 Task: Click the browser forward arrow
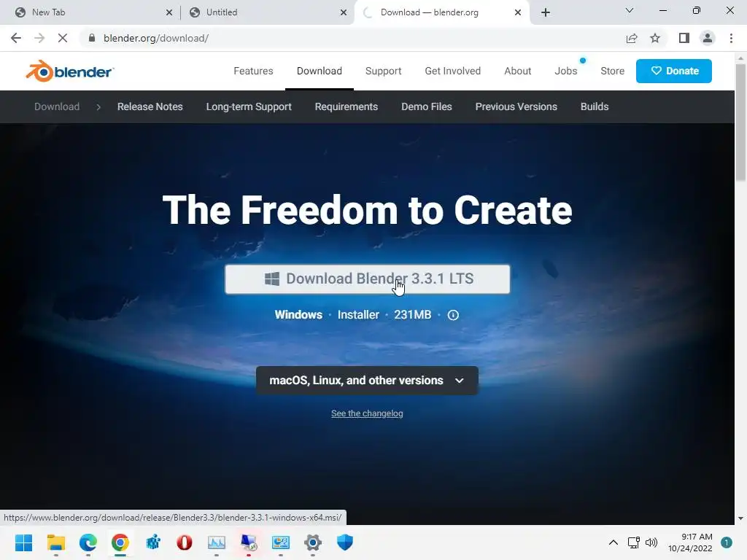pyautogui.click(x=39, y=38)
